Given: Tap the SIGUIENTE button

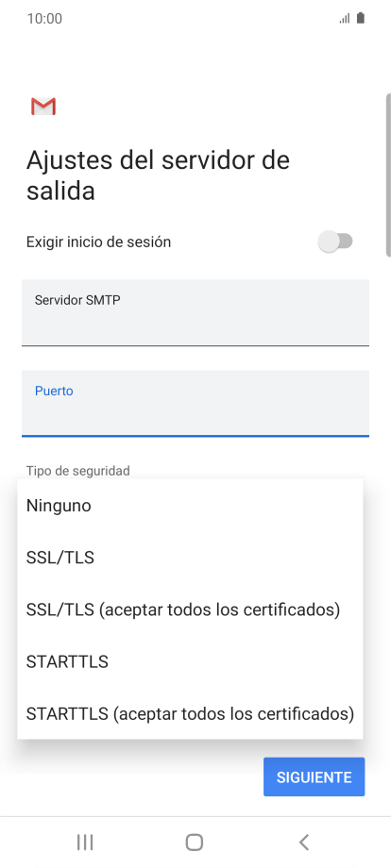Looking at the screenshot, I should coord(314,777).
